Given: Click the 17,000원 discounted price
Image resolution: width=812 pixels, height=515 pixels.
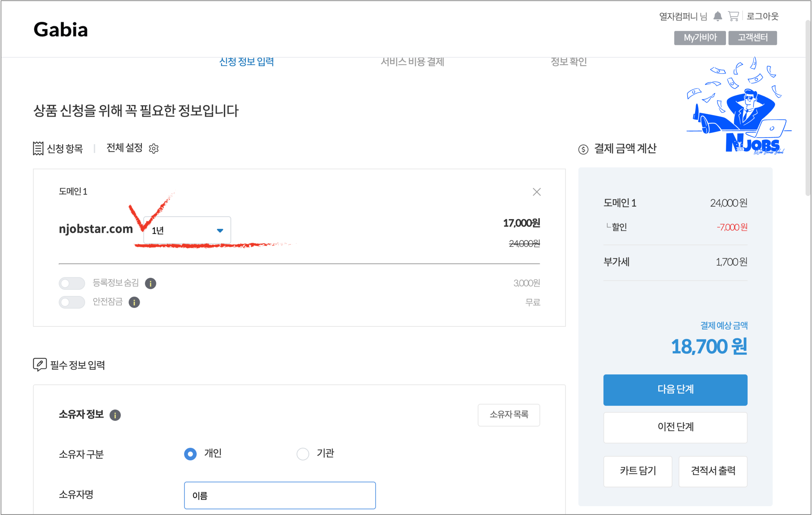Looking at the screenshot, I should 521,223.
